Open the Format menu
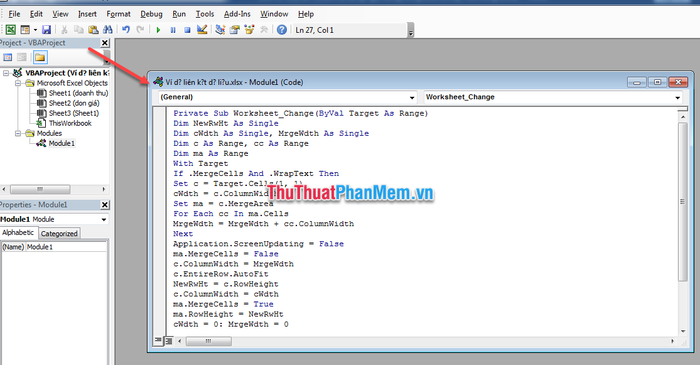The height and width of the screenshot is (365, 700). tap(118, 14)
